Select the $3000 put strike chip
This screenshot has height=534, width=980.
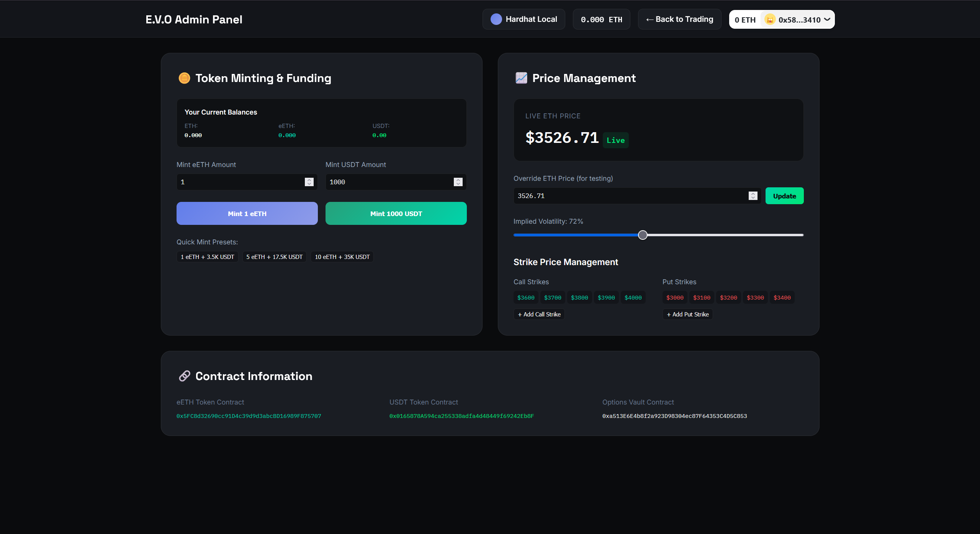point(675,298)
